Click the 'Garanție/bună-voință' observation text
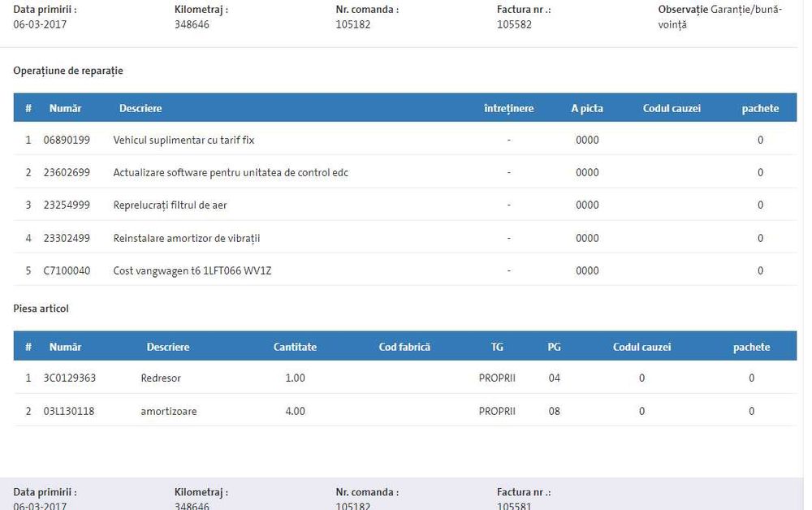This screenshot has height=510, width=812. click(720, 16)
